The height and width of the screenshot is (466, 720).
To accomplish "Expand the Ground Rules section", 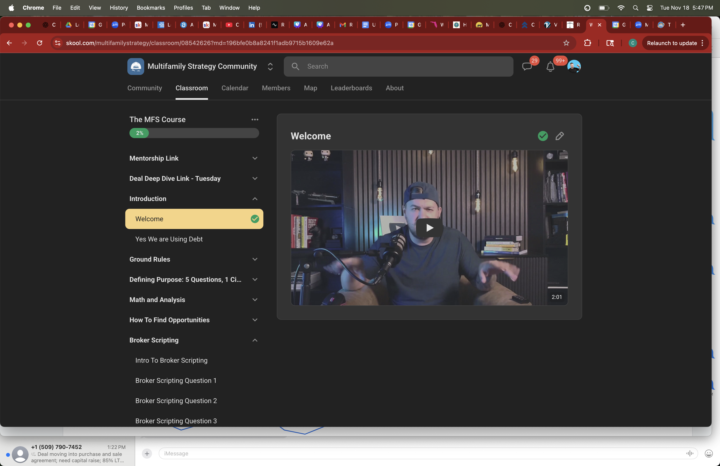I will 255,259.
